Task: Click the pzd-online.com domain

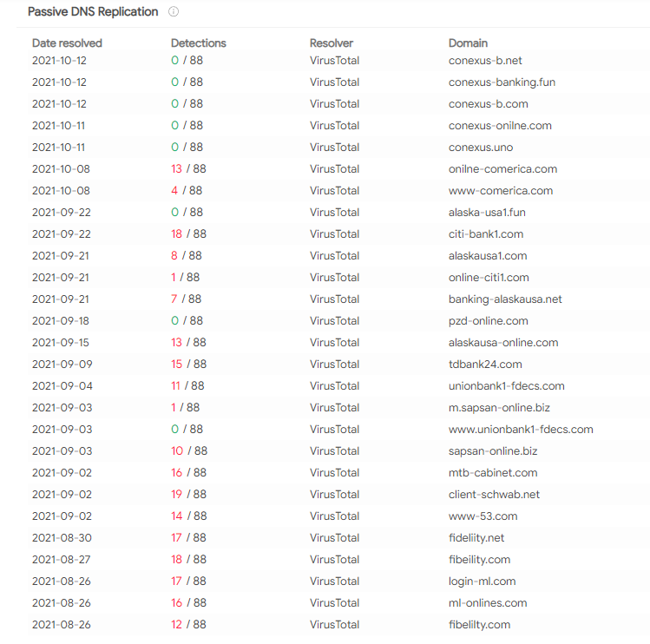Action: click(489, 321)
